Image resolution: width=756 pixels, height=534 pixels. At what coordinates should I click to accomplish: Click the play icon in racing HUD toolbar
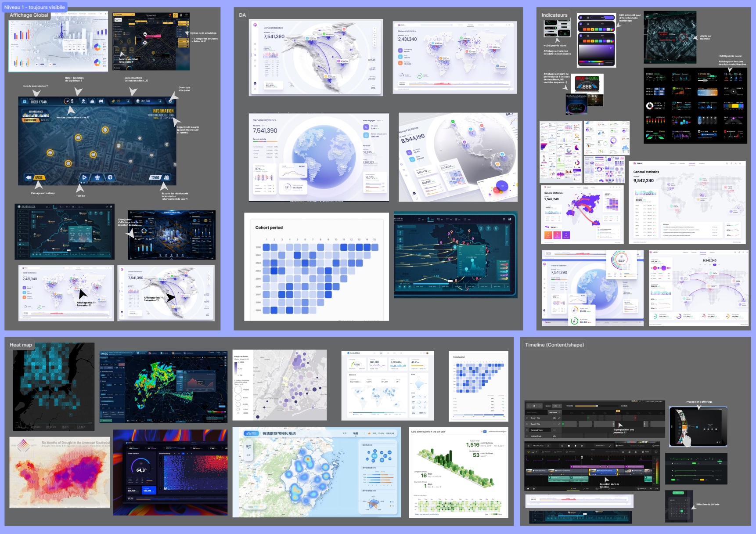pos(84,177)
